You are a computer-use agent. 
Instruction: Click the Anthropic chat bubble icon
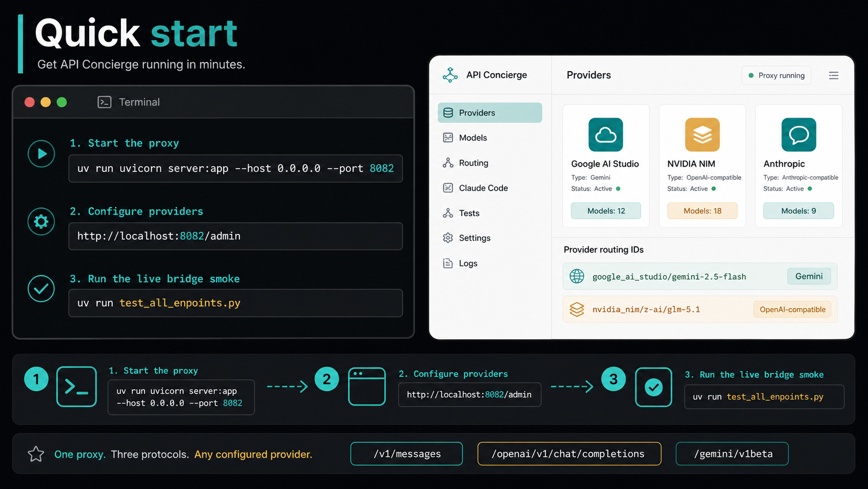coord(798,135)
